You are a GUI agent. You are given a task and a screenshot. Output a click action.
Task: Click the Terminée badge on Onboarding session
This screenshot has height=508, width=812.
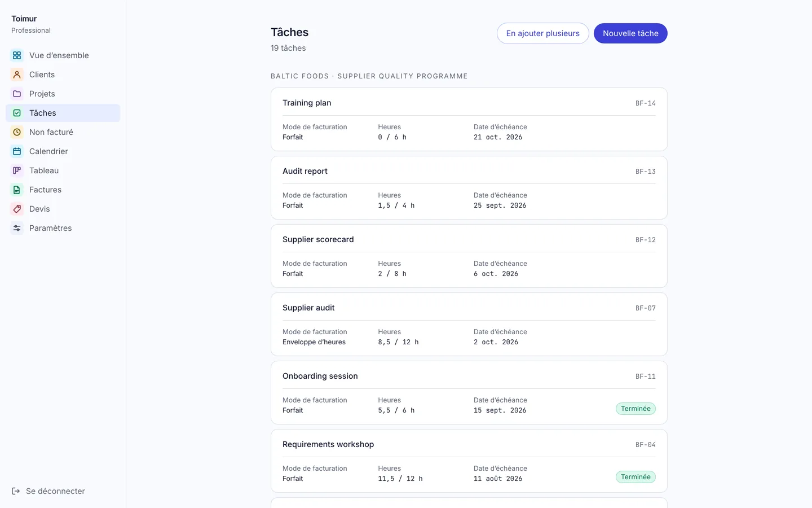point(636,409)
